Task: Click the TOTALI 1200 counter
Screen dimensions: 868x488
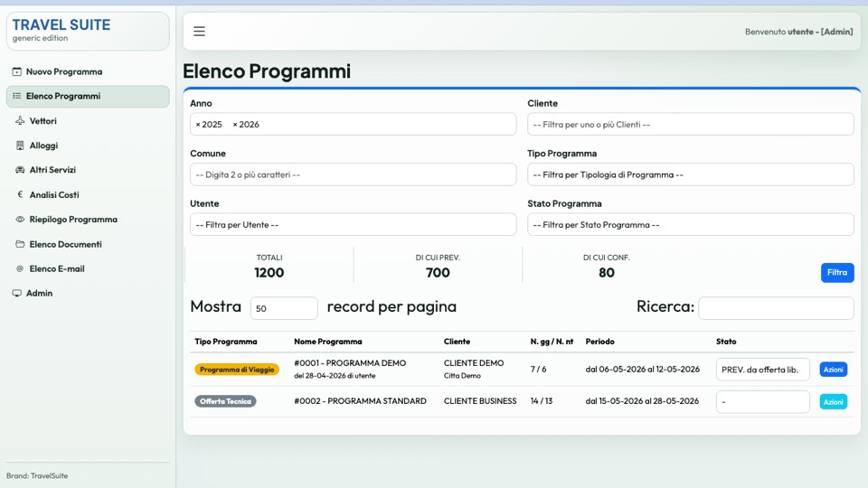Action: pos(269,266)
